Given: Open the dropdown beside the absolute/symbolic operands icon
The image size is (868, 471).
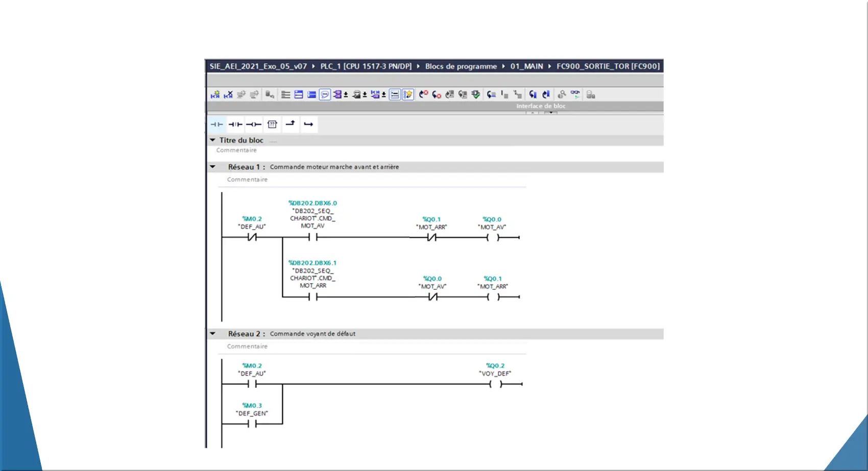Looking at the screenshot, I should coord(346,95).
